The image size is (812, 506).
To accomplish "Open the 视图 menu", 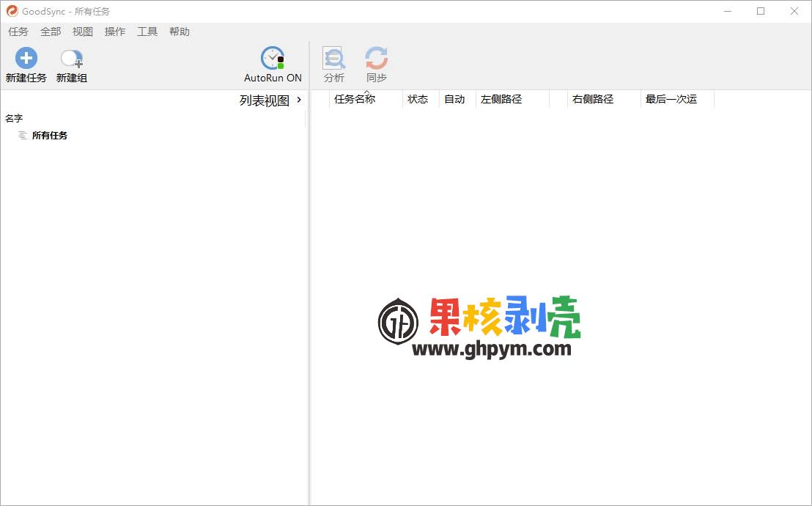I will (x=82, y=32).
